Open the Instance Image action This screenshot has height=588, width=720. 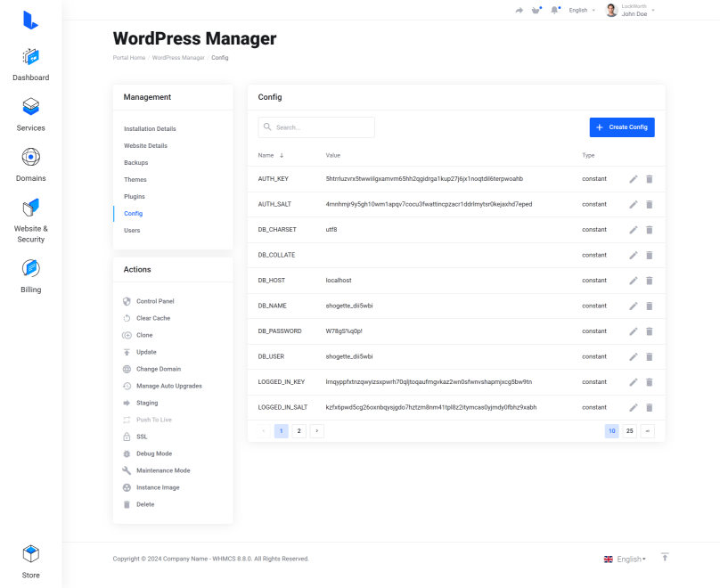(x=151, y=487)
